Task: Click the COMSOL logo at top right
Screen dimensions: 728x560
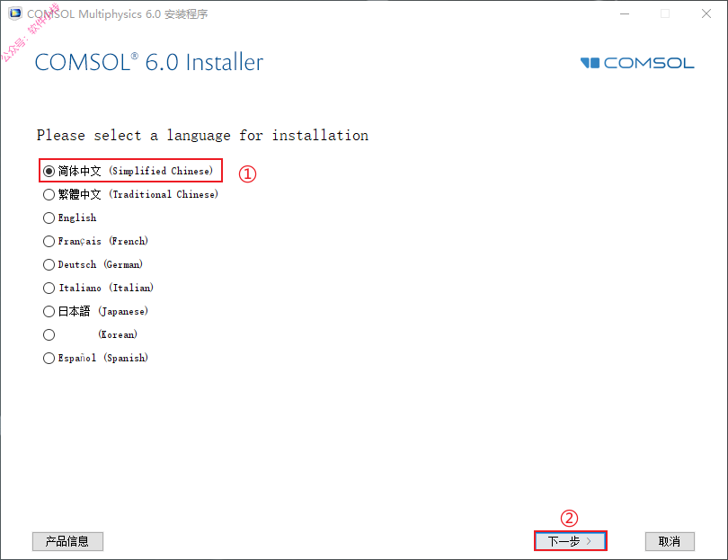Action: point(637,63)
